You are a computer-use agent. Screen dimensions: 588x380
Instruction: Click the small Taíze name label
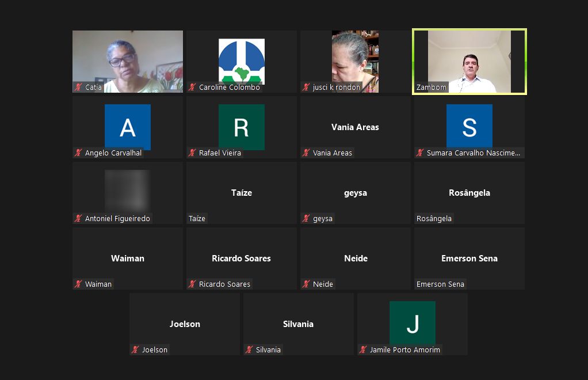197,219
